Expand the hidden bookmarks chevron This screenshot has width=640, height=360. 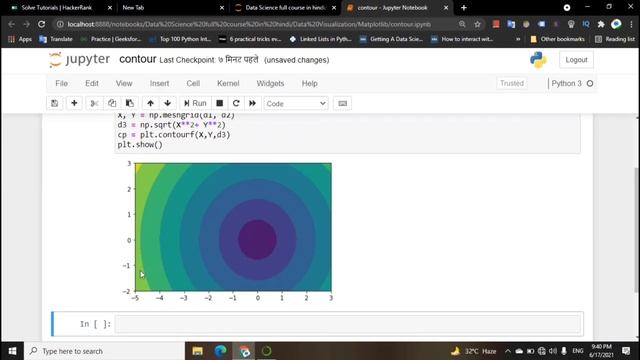(518, 39)
